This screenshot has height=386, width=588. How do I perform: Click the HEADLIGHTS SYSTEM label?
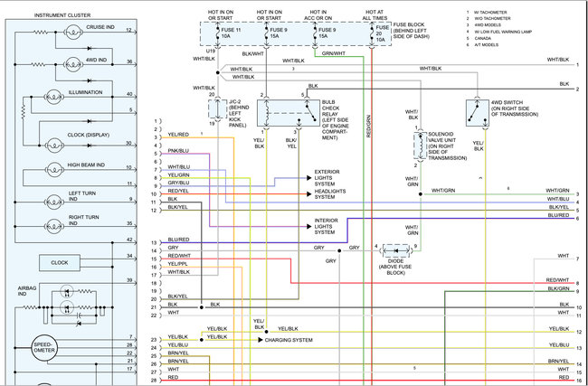330,193
